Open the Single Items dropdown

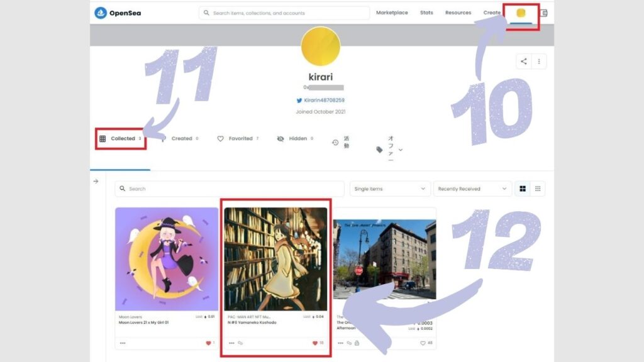(390, 189)
